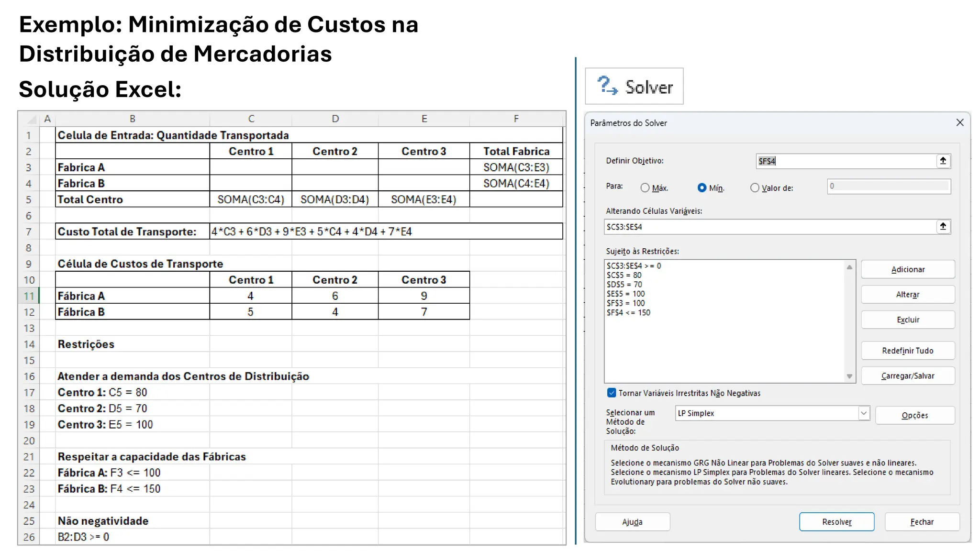Select row 7 header

(29, 231)
